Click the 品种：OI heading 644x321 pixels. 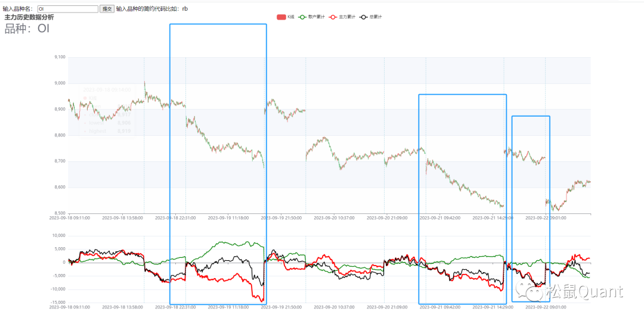click(x=27, y=29)
